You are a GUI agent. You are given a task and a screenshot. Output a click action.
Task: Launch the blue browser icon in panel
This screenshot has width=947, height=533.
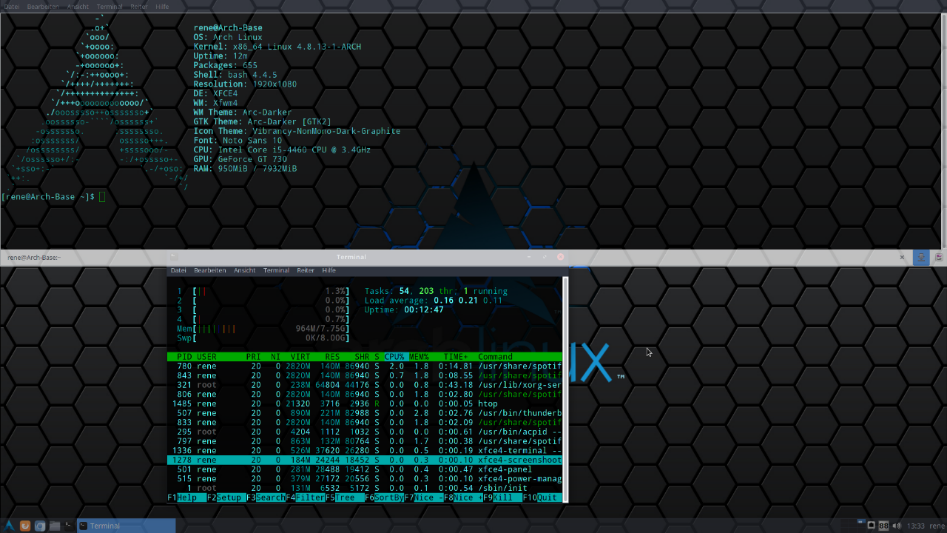coord(40,526)
